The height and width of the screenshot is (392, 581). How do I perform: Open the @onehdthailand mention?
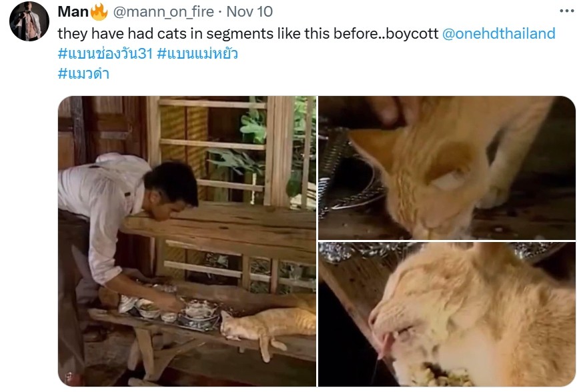pyautogui.click(x=499, y=34)
